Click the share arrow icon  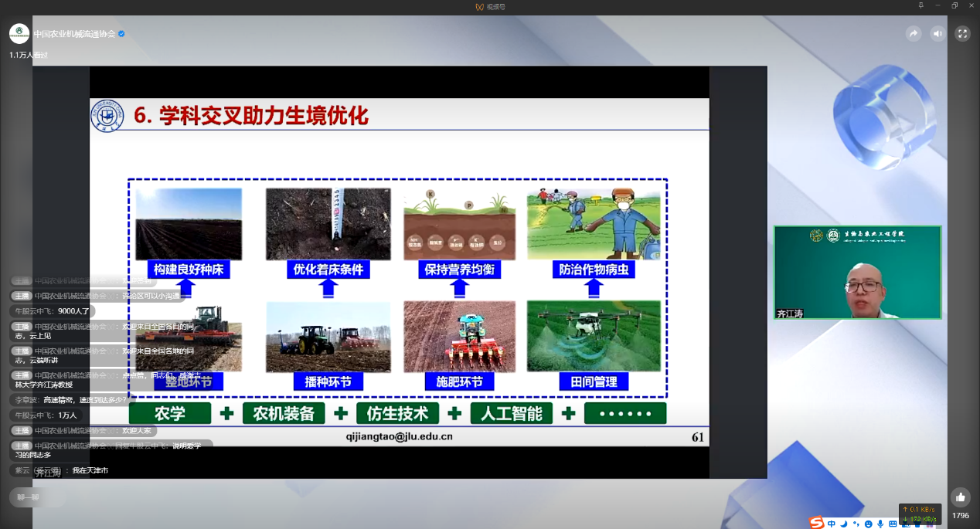point(914,34)
